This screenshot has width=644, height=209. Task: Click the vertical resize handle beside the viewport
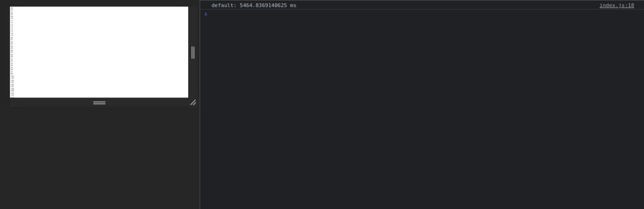(193, 52)
